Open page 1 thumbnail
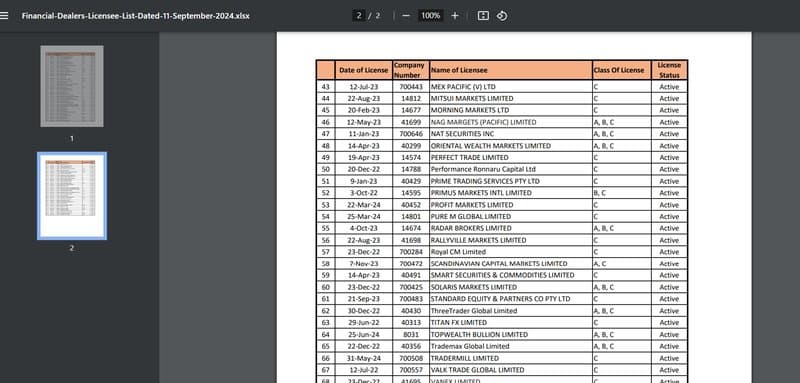Viewport: 800px width, 383px height. 72,86
